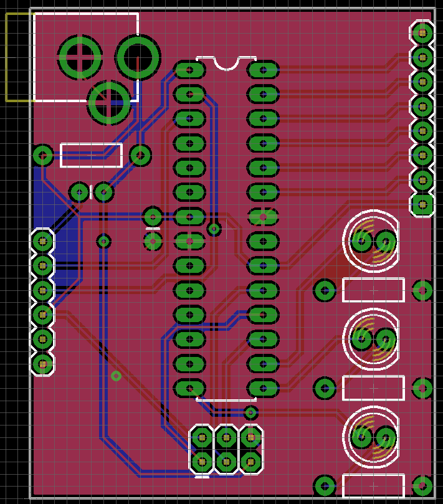Image resolution: width=443 pixels, height=504 pixels.
Task: Click topmost pad of right eight-pin header
Action: tap(422, 33)
